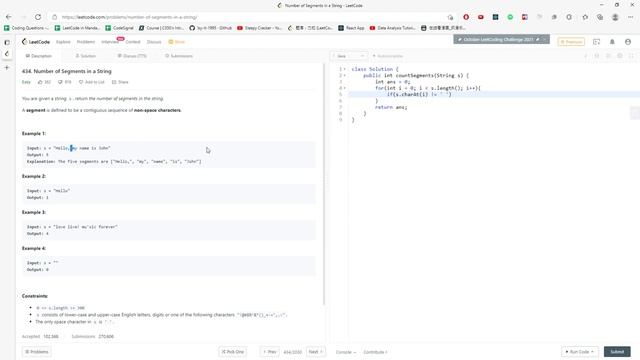Click the vertical tabs icon in sidebar

point(7,42)
